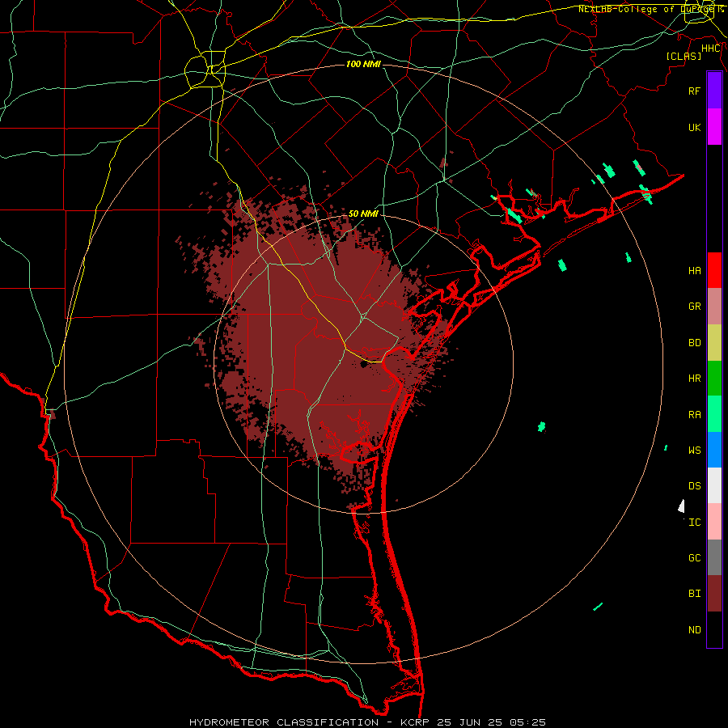Click the GC legend label

click(x=695, y=557)
